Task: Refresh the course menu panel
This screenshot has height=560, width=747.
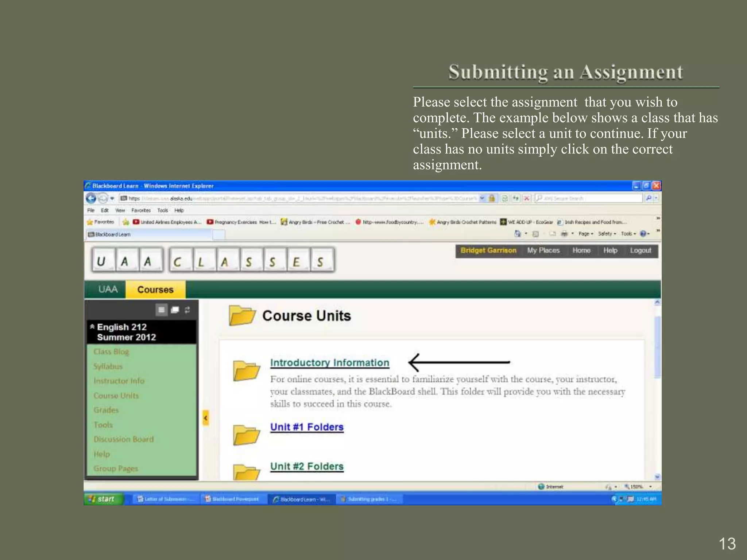Action: click(x=187, y=310)
